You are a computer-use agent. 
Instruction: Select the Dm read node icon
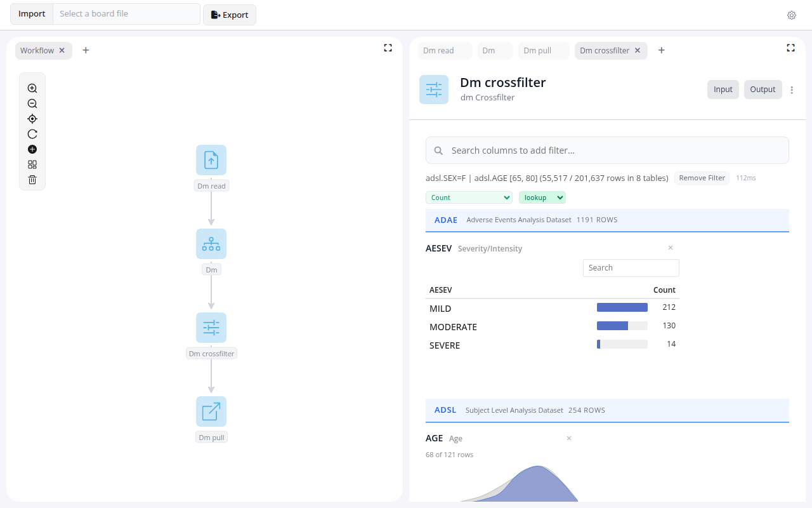[211, 160]
